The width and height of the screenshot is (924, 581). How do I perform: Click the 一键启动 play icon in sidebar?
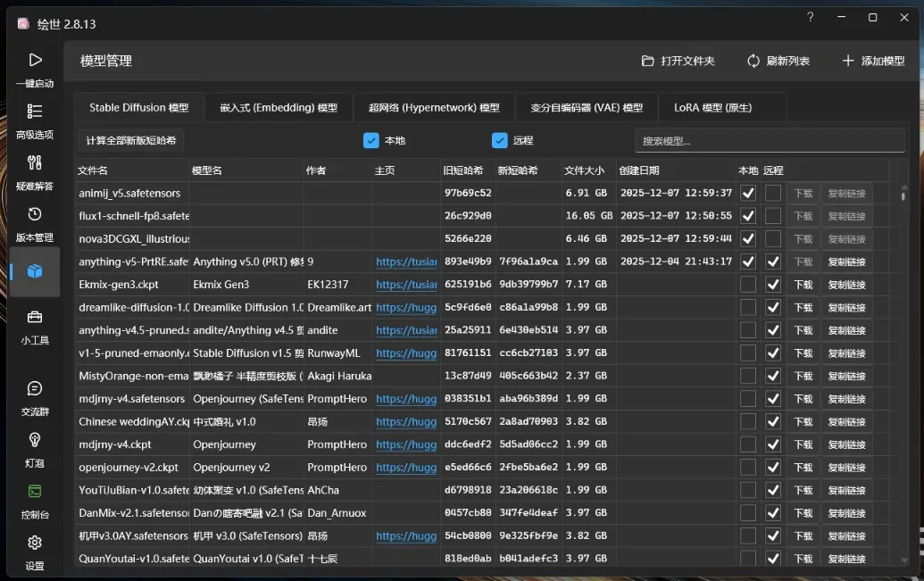click(x=35, y=61)
